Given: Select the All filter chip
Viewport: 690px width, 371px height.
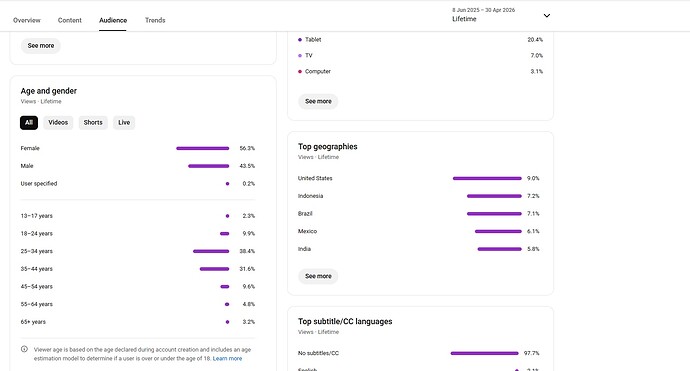Looking at the screenshot, I should pos(29,122).
